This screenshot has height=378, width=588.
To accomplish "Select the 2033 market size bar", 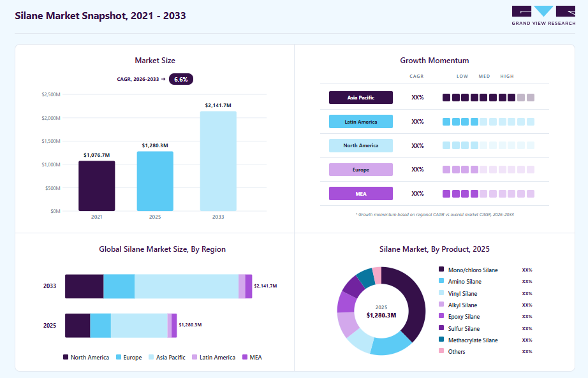I will coord(218,161).
